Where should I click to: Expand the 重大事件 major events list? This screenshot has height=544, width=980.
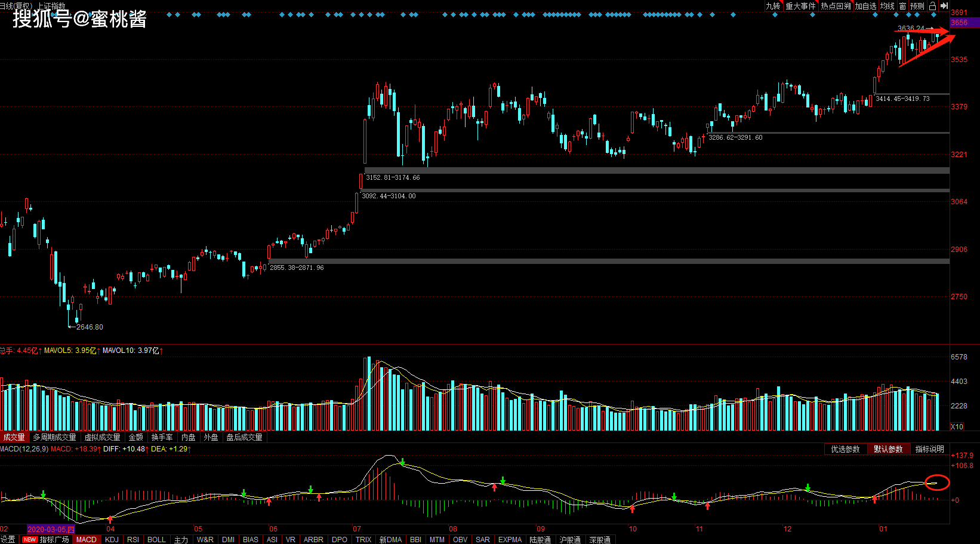(800, 6)
